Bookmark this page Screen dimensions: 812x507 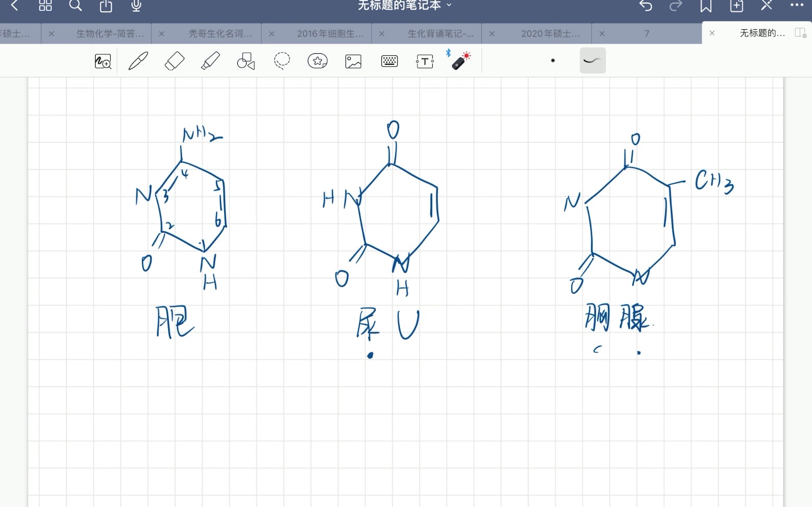(x=706, y=6)
